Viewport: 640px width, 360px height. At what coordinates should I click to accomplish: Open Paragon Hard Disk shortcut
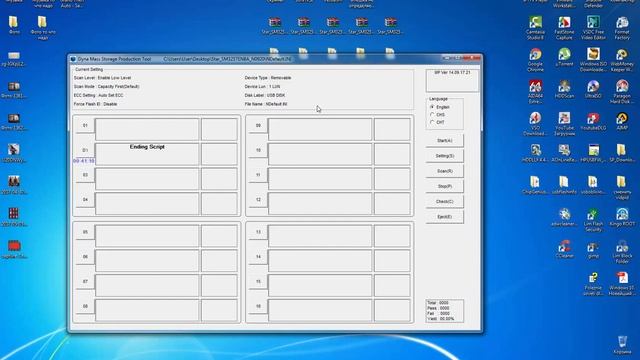622,92
